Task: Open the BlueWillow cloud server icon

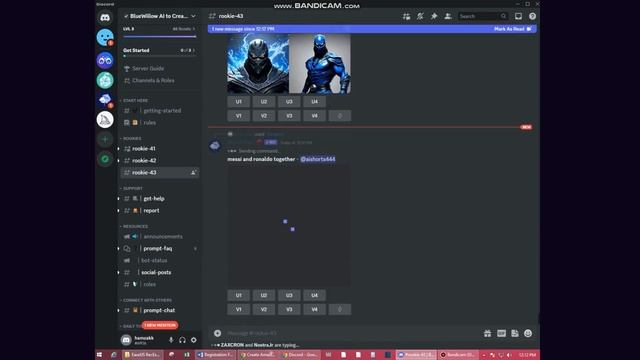Action: [105, 100]
